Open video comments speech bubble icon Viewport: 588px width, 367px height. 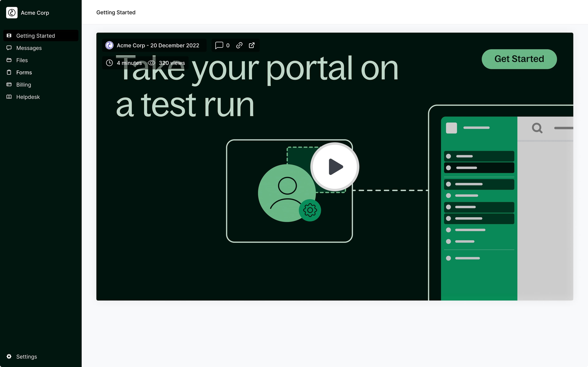click(x=219, y=45)
